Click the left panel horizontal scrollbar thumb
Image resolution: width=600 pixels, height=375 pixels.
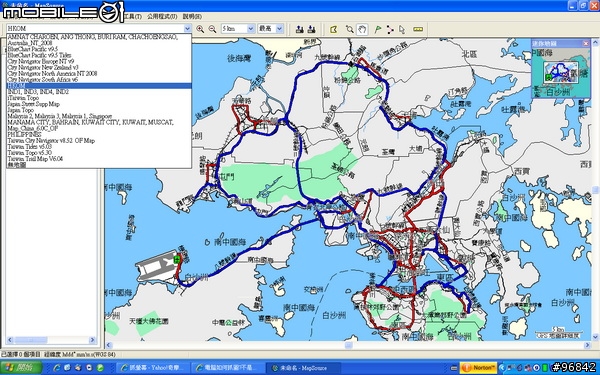click(x=31, y=340)
